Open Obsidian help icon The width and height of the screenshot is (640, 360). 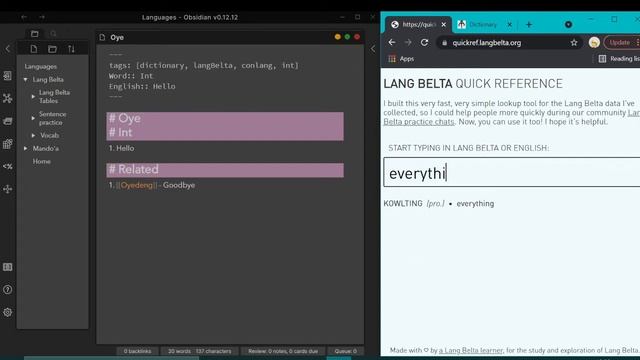[x=7, y=290]
